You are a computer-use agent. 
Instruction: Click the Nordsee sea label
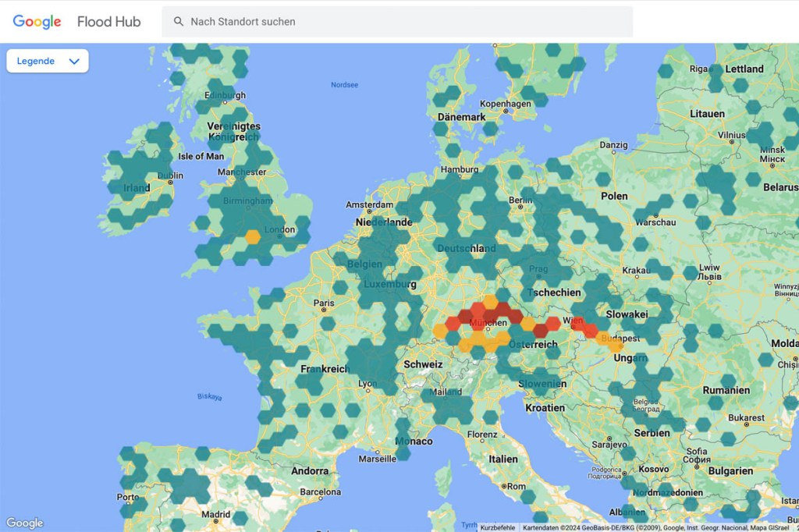(344, 84)
